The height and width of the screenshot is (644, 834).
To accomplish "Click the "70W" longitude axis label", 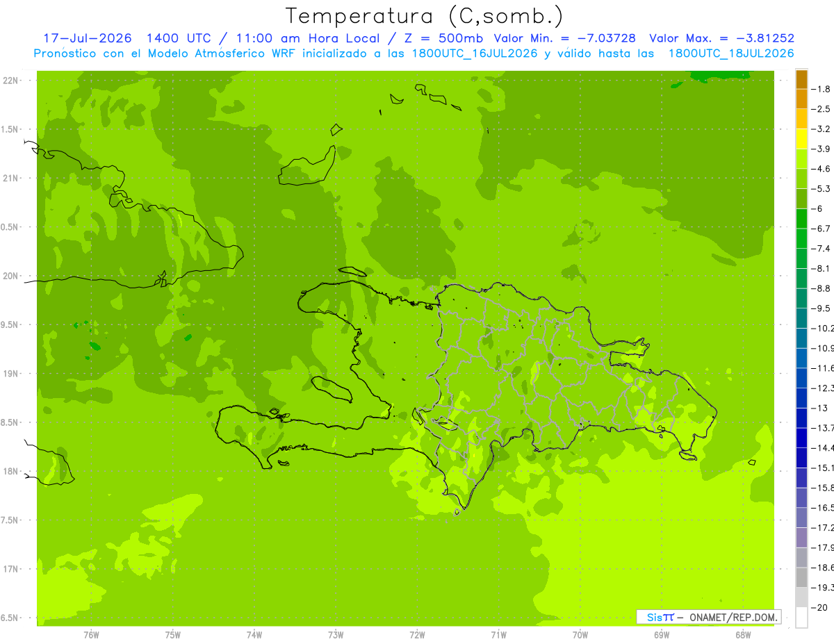I will [580, 635].
